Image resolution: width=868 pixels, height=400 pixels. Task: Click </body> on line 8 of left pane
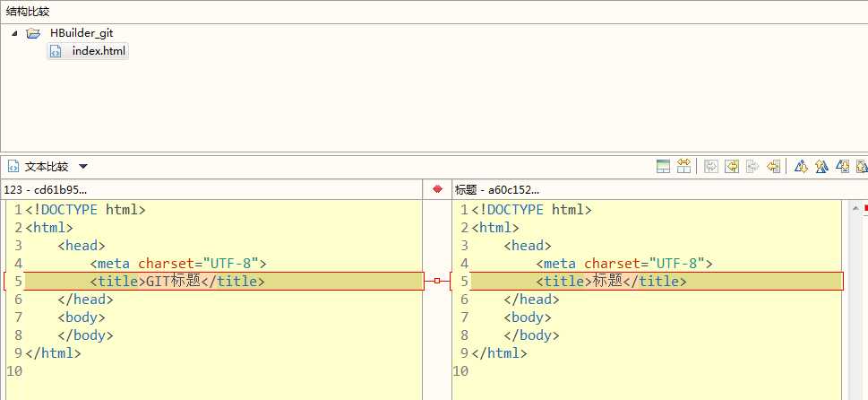(85, 335)
